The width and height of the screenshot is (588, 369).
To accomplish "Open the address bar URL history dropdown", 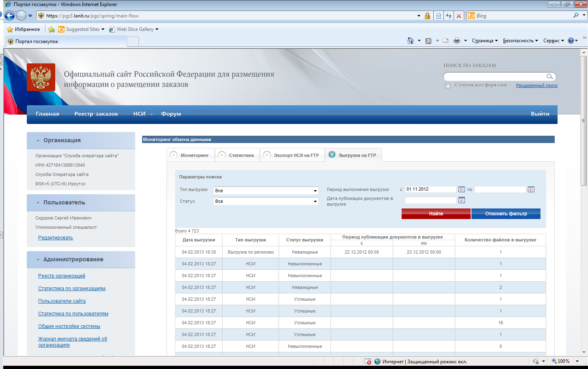I will (x=419, y=16).
